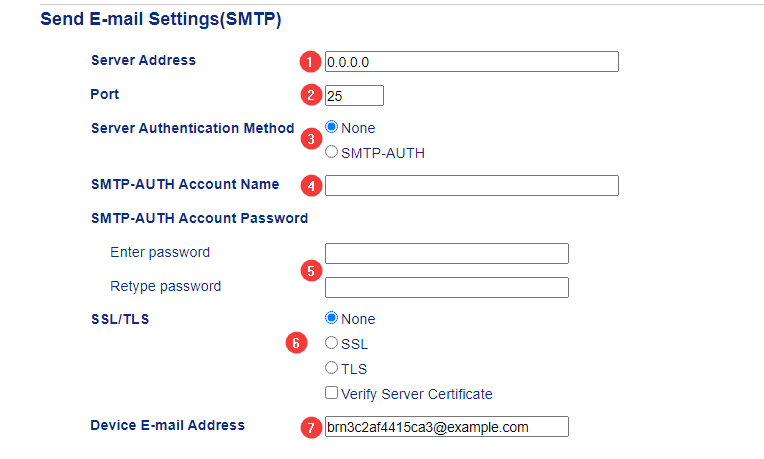Click the red badge numbered 3
Viewport: 764px width, 459px height.
310,138
